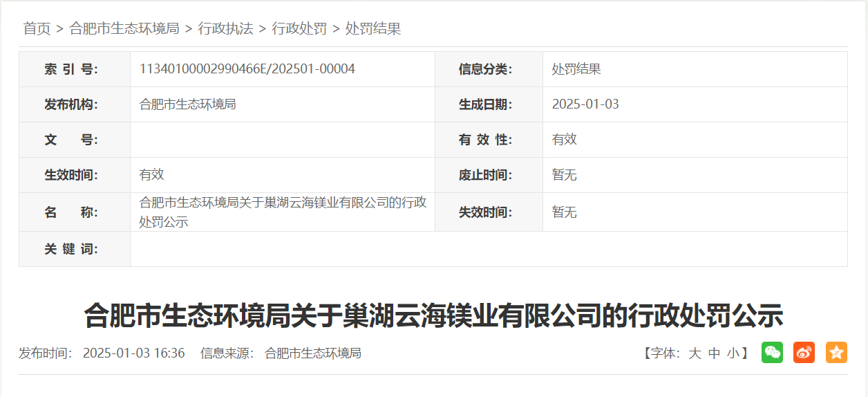Click the 信息分类 label cell

[489, 69]
